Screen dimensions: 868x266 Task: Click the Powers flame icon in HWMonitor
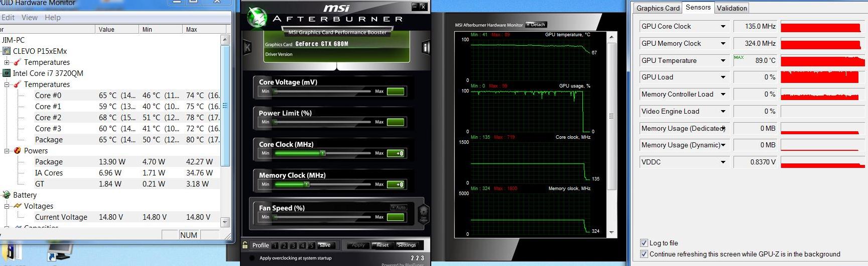pos(18,150)
